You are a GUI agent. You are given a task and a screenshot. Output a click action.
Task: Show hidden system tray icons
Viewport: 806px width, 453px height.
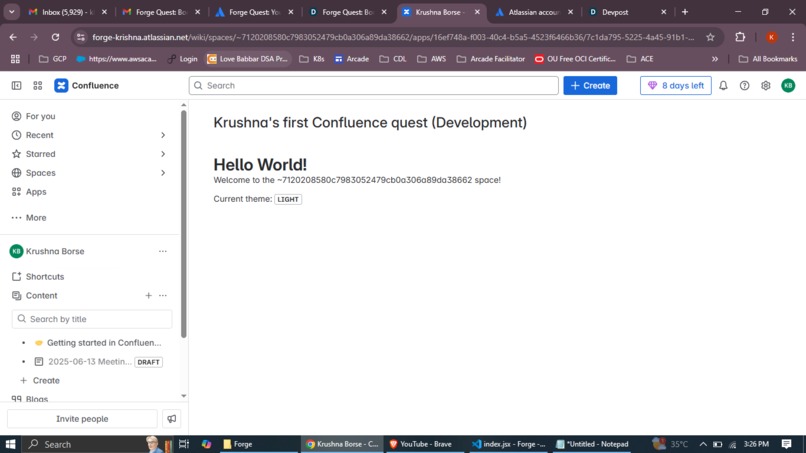pos(703,444)
